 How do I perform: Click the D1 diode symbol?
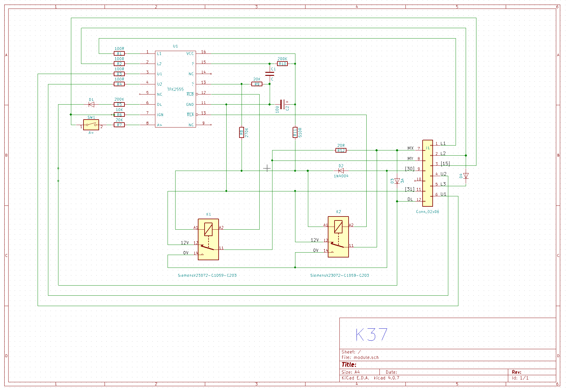[x=91, y=105]
